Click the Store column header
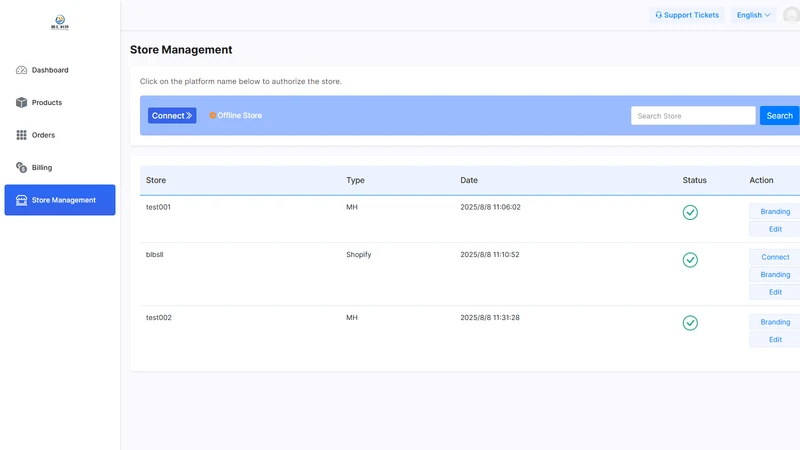Screen dimensions: 800x450 click(x=156, y=180)
